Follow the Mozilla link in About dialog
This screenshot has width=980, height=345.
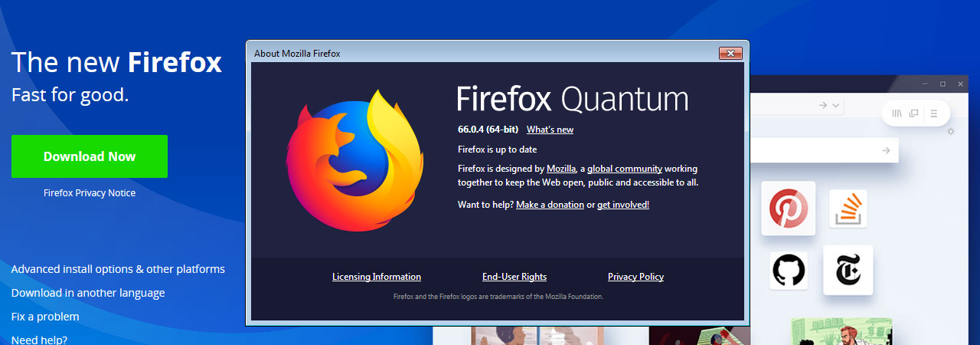(x=561, y=169)
